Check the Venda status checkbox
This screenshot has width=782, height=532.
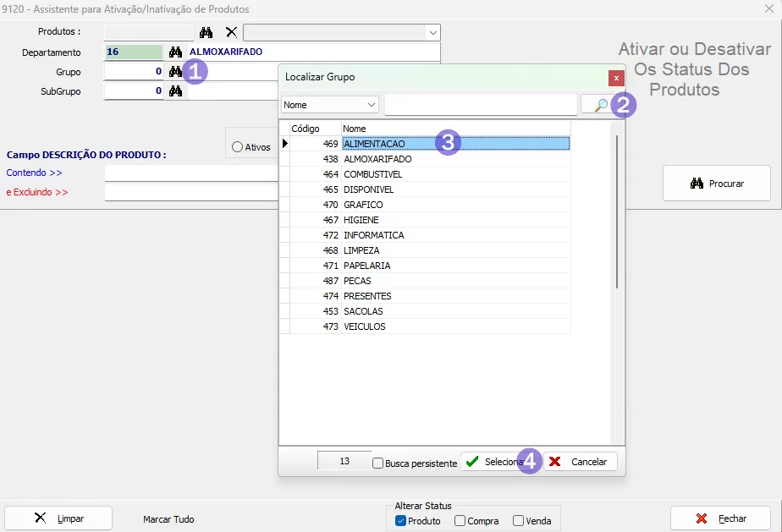(518, 521)
